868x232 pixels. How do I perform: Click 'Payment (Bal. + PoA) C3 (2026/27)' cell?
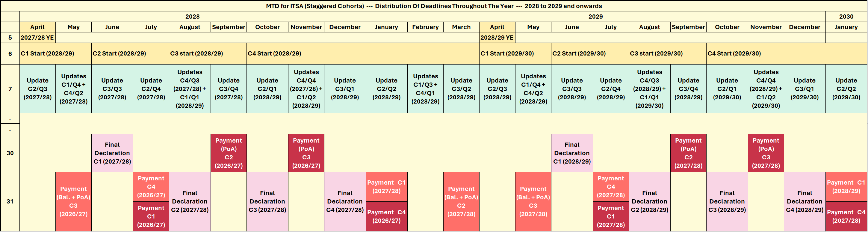pyautogui.click(x=73, y=201)
